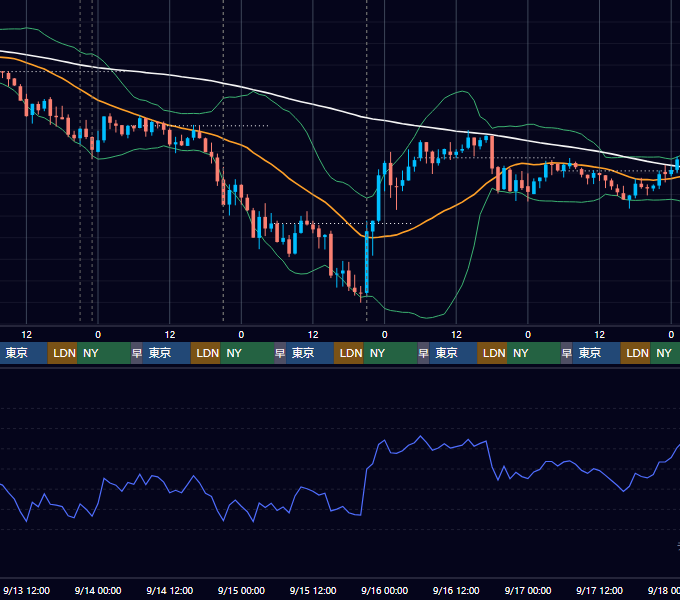Click the 9/13 12:00 date label
This screenshot has height=600, width=680.
click(26, 590)
